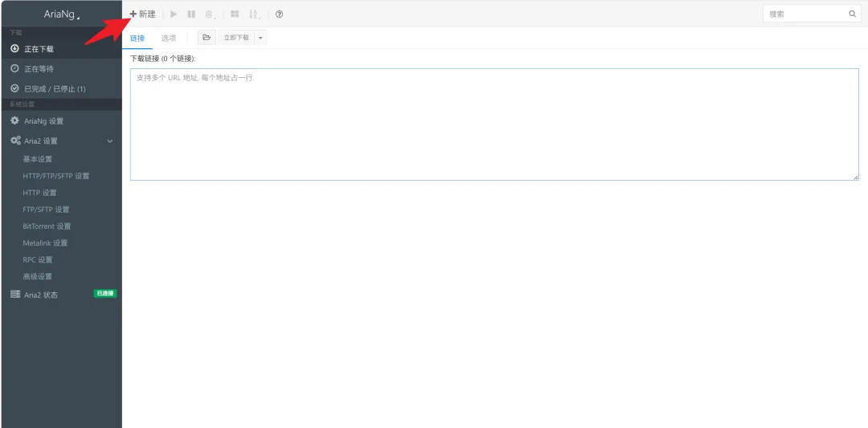This screenshot has width=868, height=428.
Task: Open AriaNg 设置
Action: [x=61, y=120]
